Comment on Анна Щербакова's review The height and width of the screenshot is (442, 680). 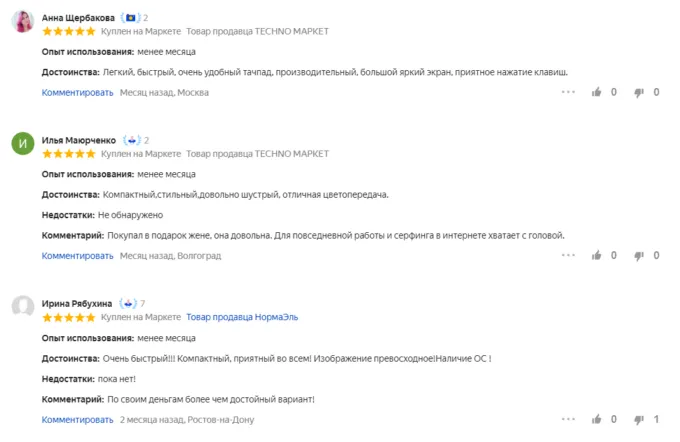[x=77, y=92]
